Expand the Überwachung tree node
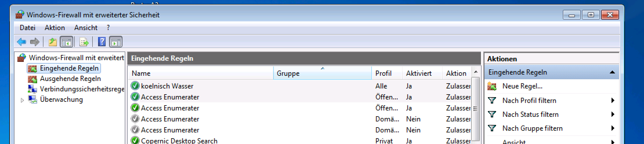 tap(22, 100)
